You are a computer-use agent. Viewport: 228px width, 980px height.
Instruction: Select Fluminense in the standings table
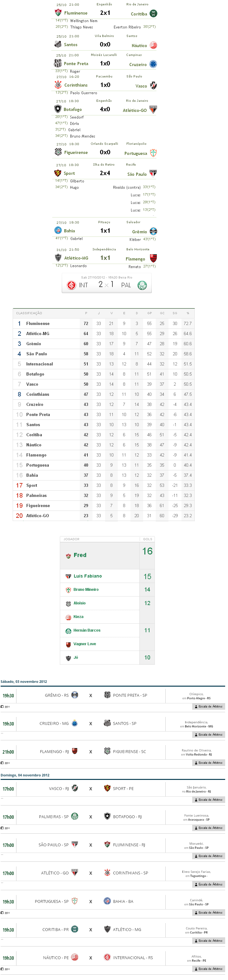point(38,323)
